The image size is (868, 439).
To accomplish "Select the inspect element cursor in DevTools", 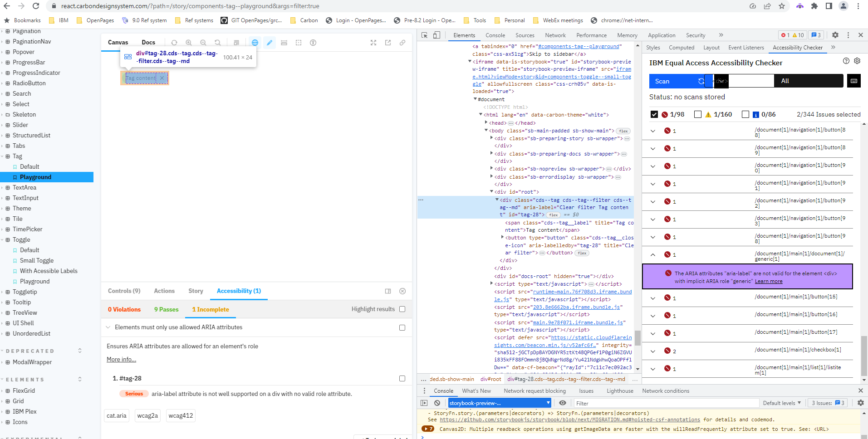I will [425, 35].
